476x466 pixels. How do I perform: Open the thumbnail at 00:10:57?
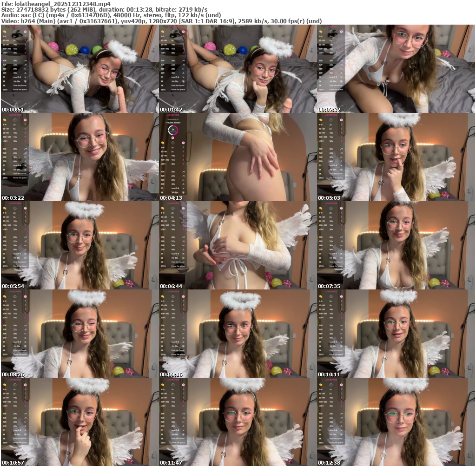79,422
